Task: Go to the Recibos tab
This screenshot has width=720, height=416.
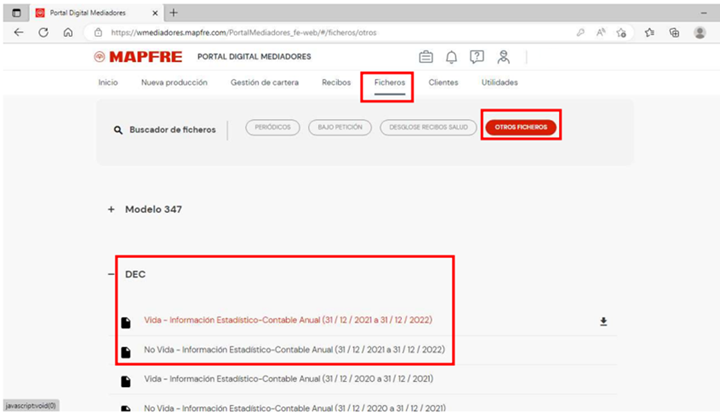Action: (x=336, y=82)
